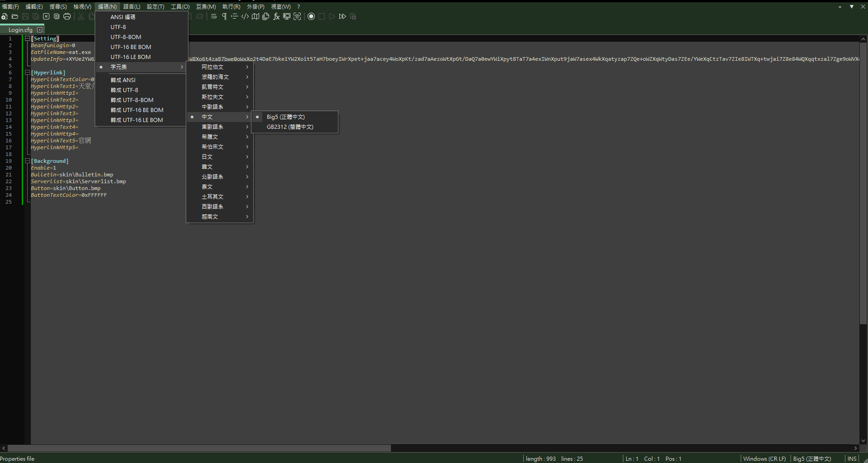The width and height of the screenshot is (868, 463).
Task: Click the horizontal scrollbar right arrow
Action: click(856, 448)
